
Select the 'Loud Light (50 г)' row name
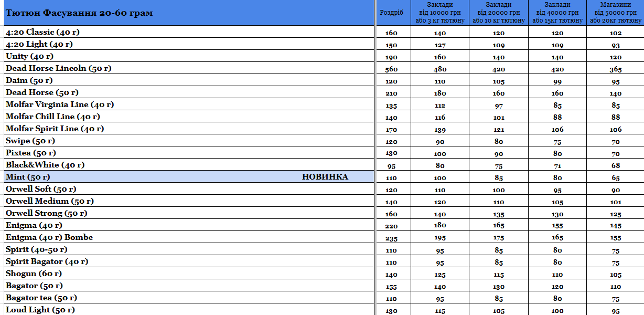click(x=40, y=310)
